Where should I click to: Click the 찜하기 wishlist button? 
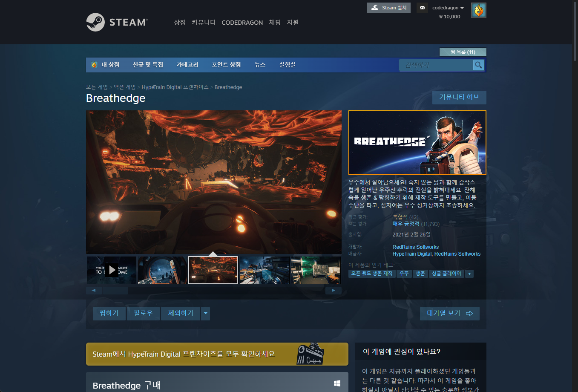tap(109, 313)
